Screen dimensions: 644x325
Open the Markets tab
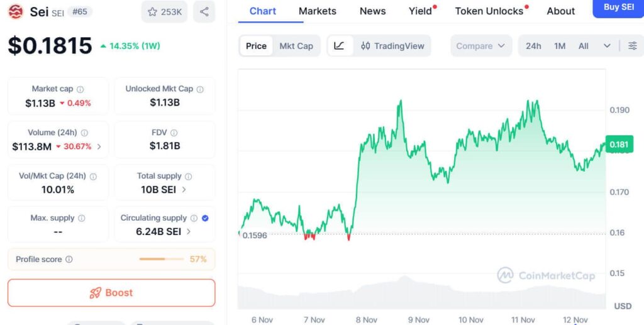click(317, 11)
